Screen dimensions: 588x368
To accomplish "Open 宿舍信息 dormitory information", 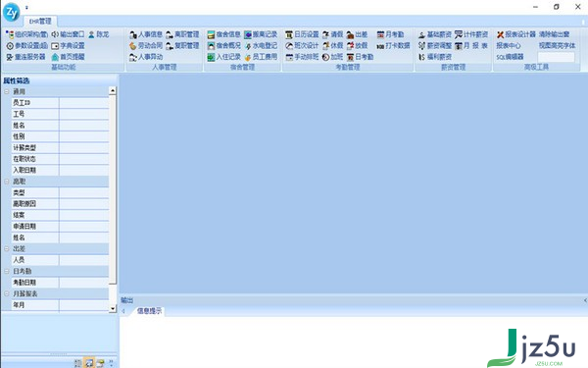I will pyautogui.click(x=223, y=34).
